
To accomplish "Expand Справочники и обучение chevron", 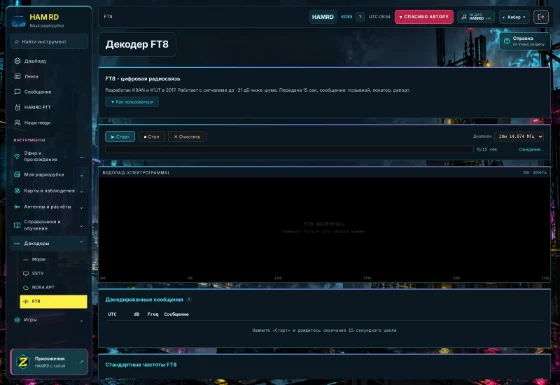I will click(x=81, y=226).
